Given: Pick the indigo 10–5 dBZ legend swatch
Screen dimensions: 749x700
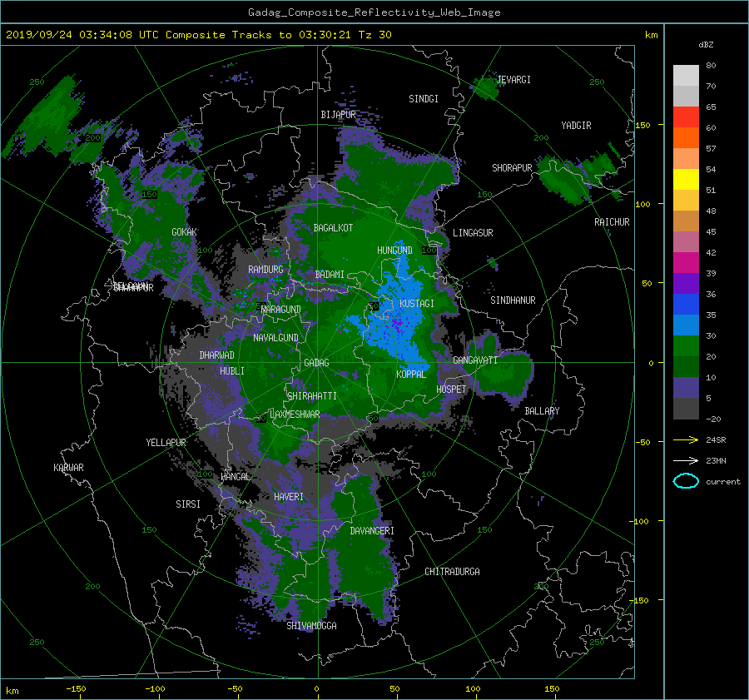Looking at the screenshot, I should [x=686, y=388].
